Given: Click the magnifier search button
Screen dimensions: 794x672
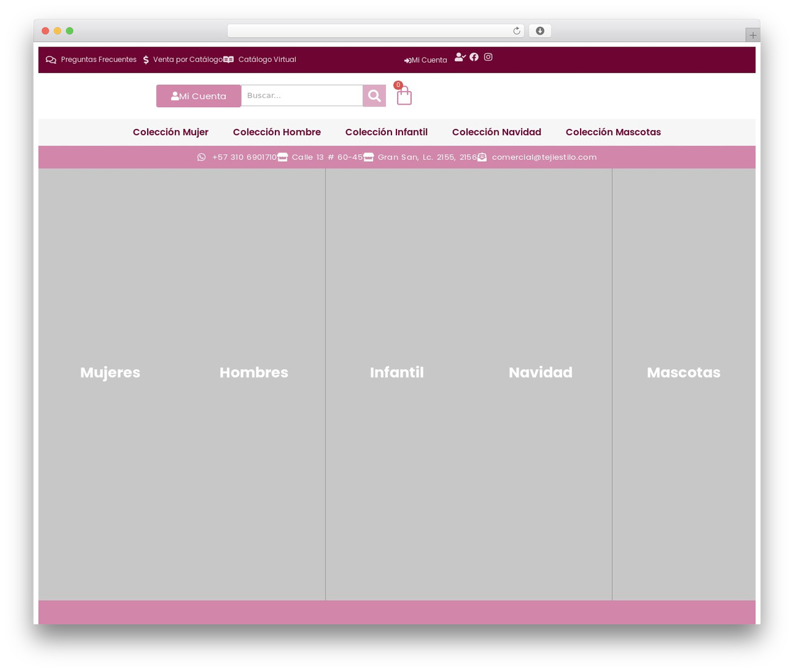Looking at the screenshot, I should coord(374,95).
